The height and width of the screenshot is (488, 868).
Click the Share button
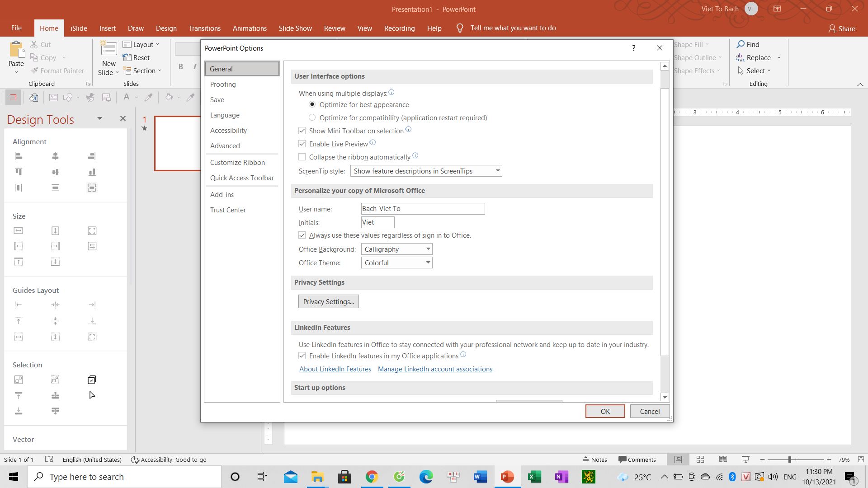(842, 28)
